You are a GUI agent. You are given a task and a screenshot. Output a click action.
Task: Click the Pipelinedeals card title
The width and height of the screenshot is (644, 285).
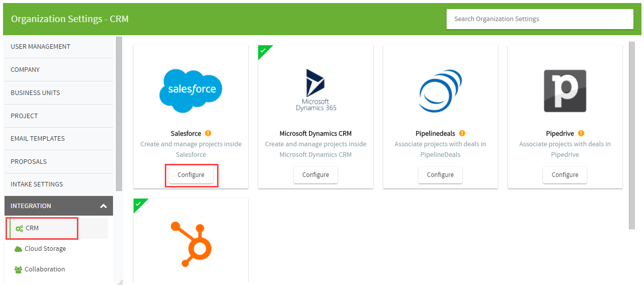pos(436,134)
